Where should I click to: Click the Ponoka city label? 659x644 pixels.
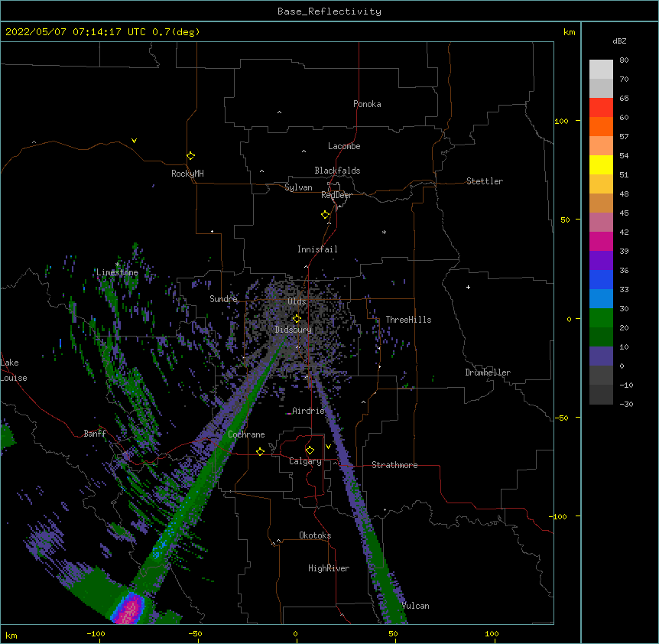coord(367,104)
